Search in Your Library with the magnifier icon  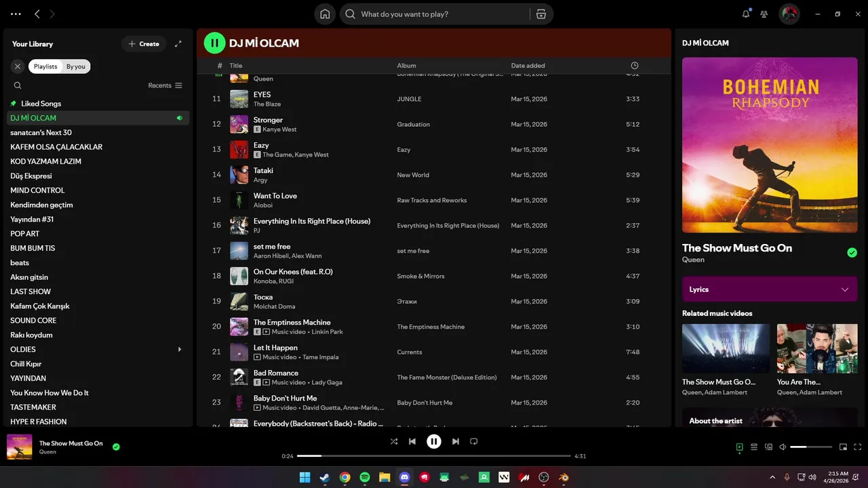pos(18,85)
